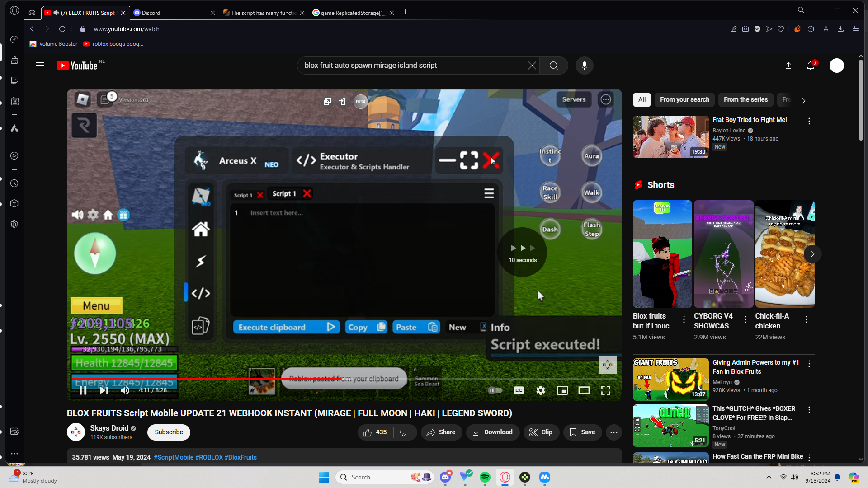Open options for Giving Admin Powers video
The image size is (868, 488).
809,364
